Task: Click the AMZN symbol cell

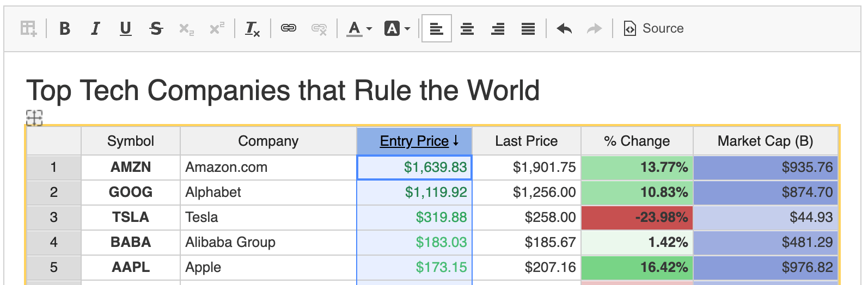Action: click(131, 168)
